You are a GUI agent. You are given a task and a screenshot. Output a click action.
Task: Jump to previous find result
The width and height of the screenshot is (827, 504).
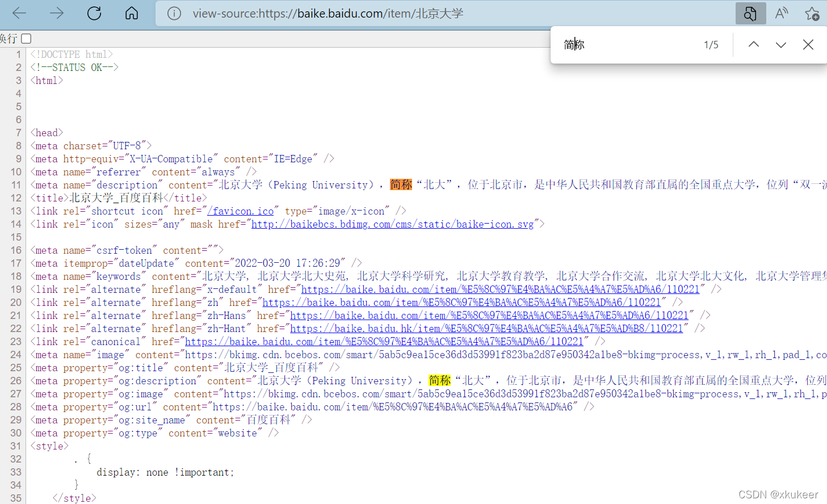[x=754, y=44]
